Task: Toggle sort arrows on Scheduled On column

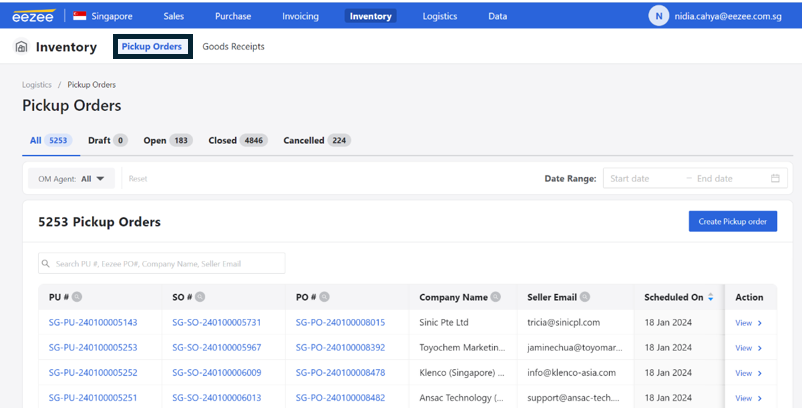Action: click(x=711, y=297)
